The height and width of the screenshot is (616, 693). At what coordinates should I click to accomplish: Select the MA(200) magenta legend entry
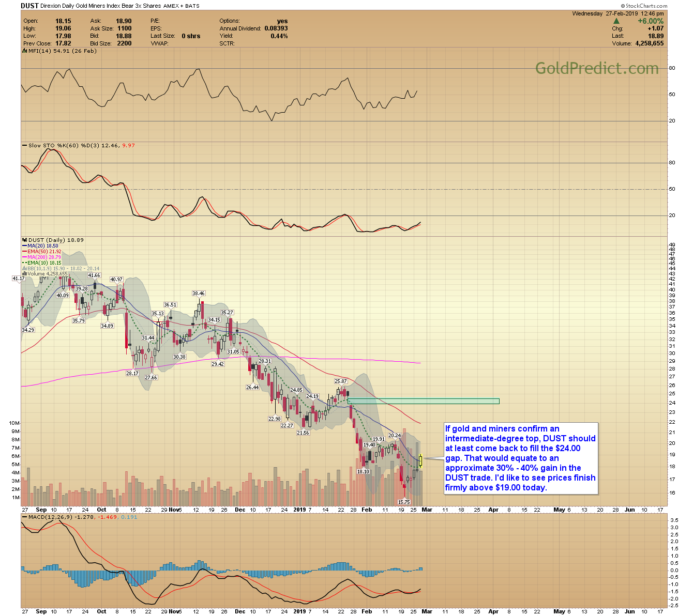[x=42, y=257]
